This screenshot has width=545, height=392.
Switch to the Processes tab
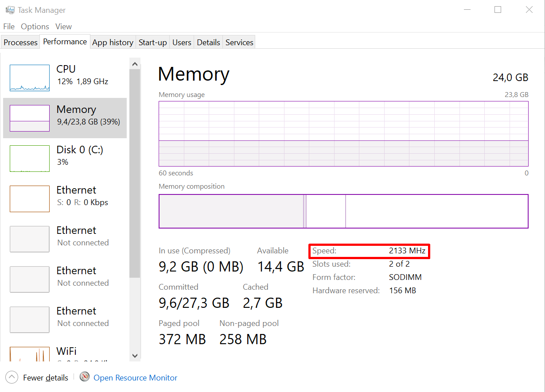20,43
